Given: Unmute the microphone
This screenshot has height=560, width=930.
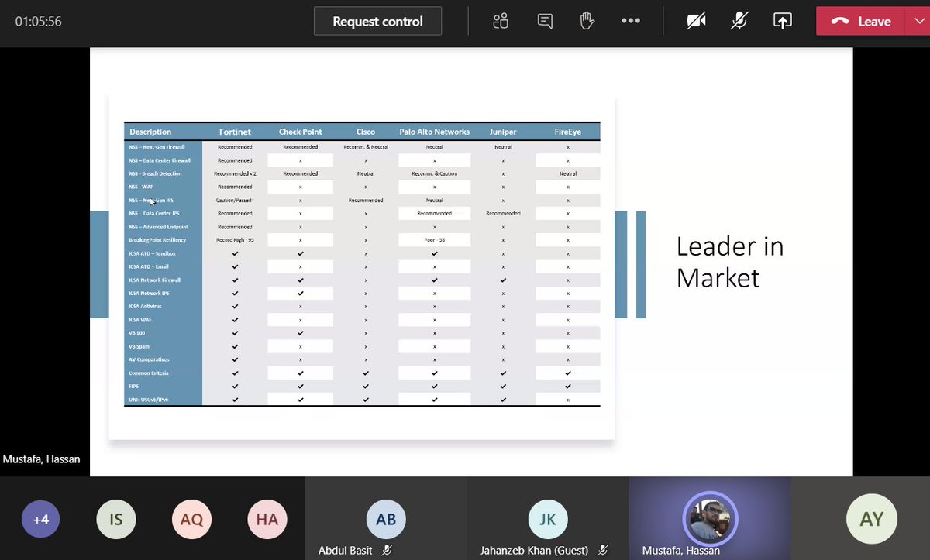Looking at the screenshot, I should (739, 22).
